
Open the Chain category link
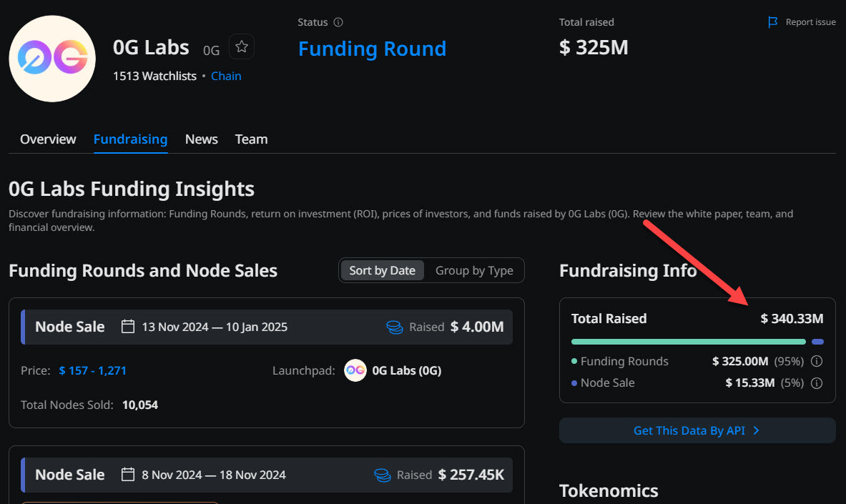pyautogui.click(x=226, y=76)
